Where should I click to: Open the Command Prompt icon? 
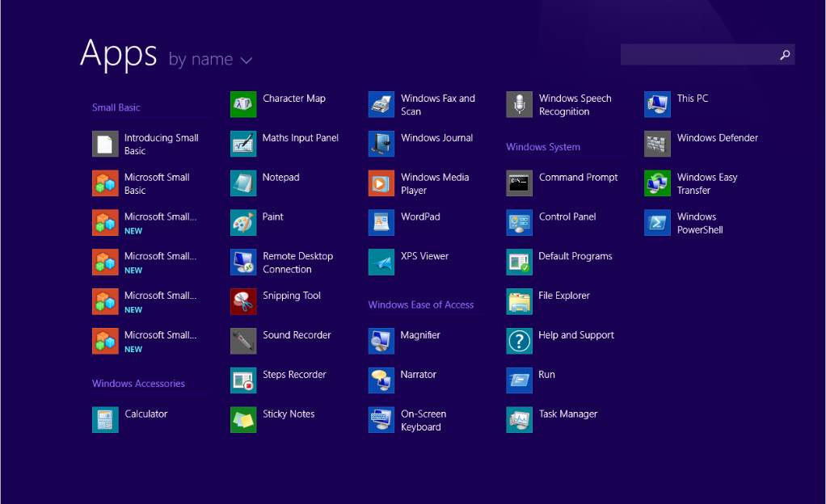(520, 183)
